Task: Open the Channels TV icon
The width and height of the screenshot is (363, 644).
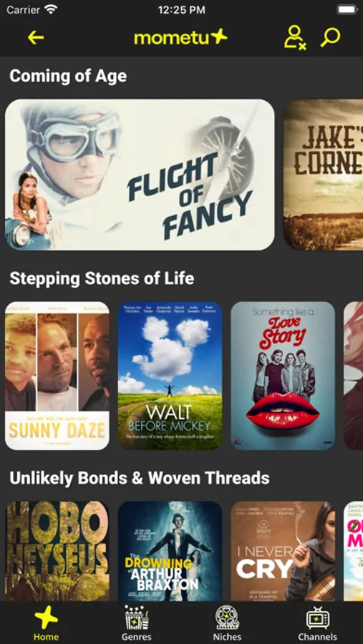Action: [318, 618]
